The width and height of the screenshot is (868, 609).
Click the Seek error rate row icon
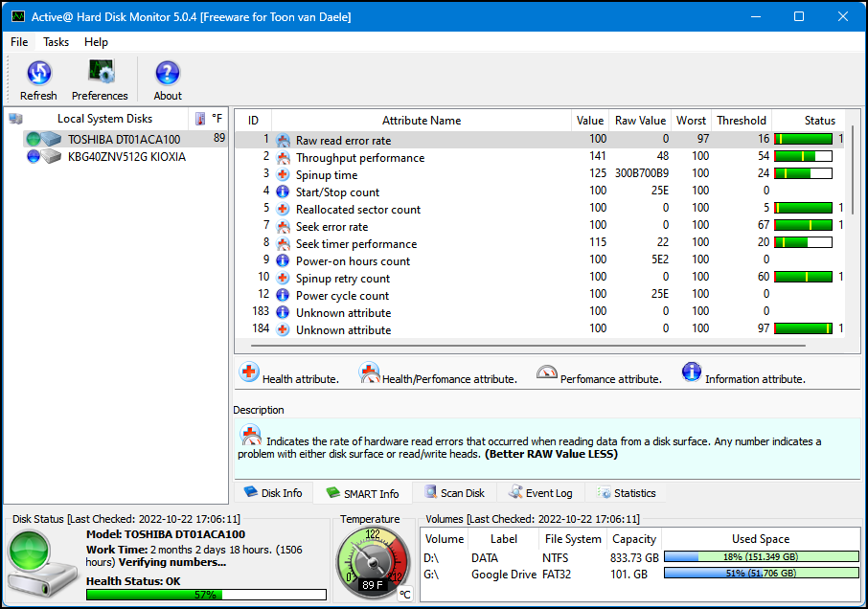pos(283,227)
